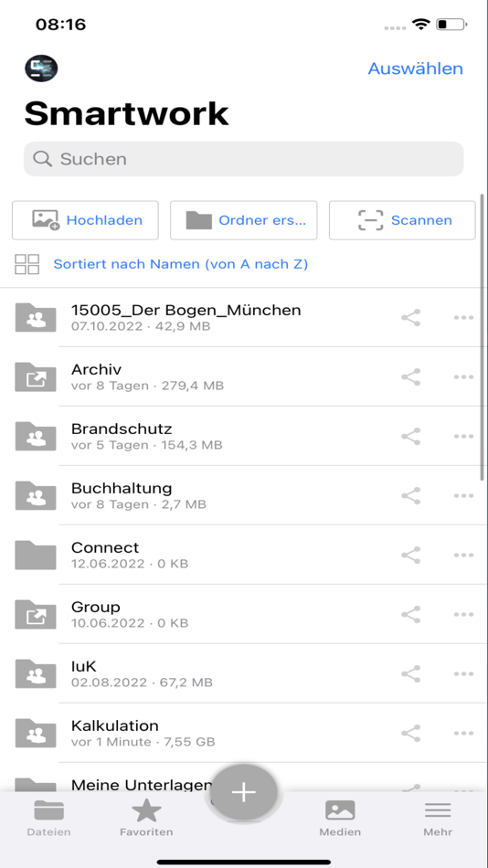The height and width of the screenshot is (868, 488).
Task: Open the Brandschutz team folder icon
Action: tap(36, 436)
